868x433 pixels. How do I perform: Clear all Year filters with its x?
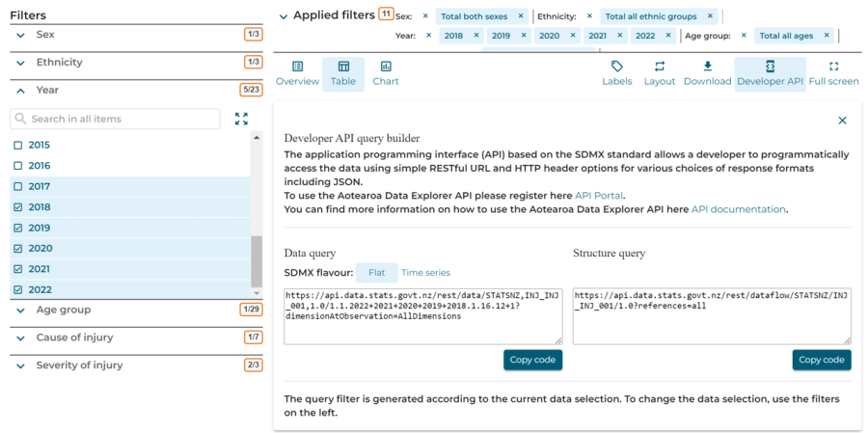click(428, 36)
